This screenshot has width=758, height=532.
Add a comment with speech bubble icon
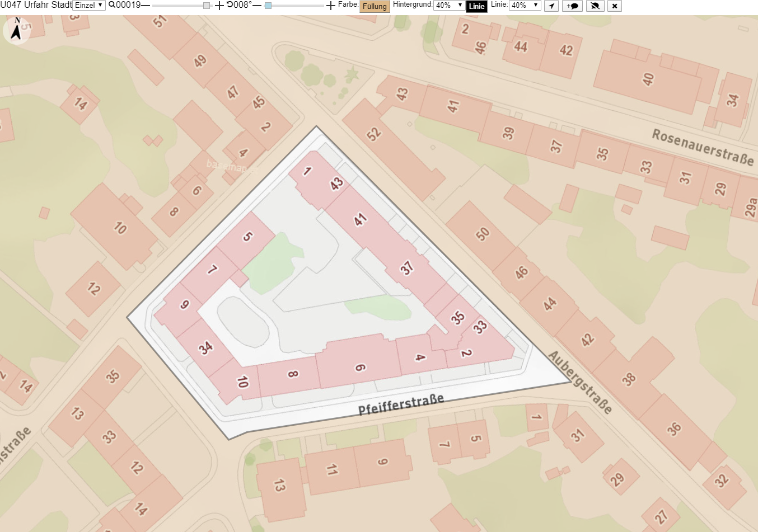coord(572,6)
